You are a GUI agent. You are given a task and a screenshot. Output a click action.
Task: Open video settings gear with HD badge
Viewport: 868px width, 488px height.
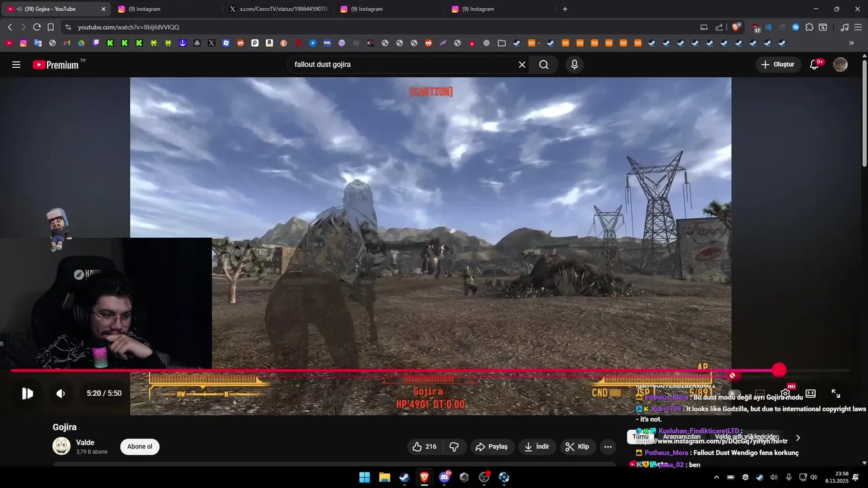785,393
